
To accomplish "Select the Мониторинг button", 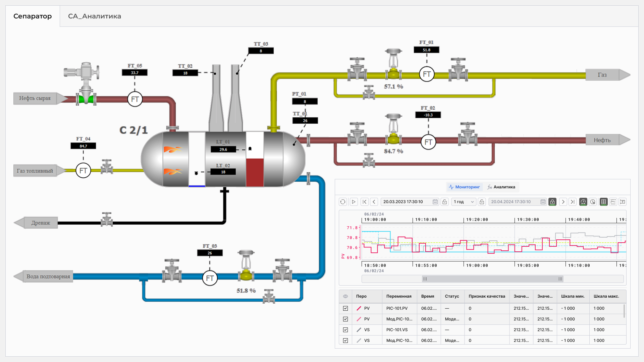I will point(465,187).
